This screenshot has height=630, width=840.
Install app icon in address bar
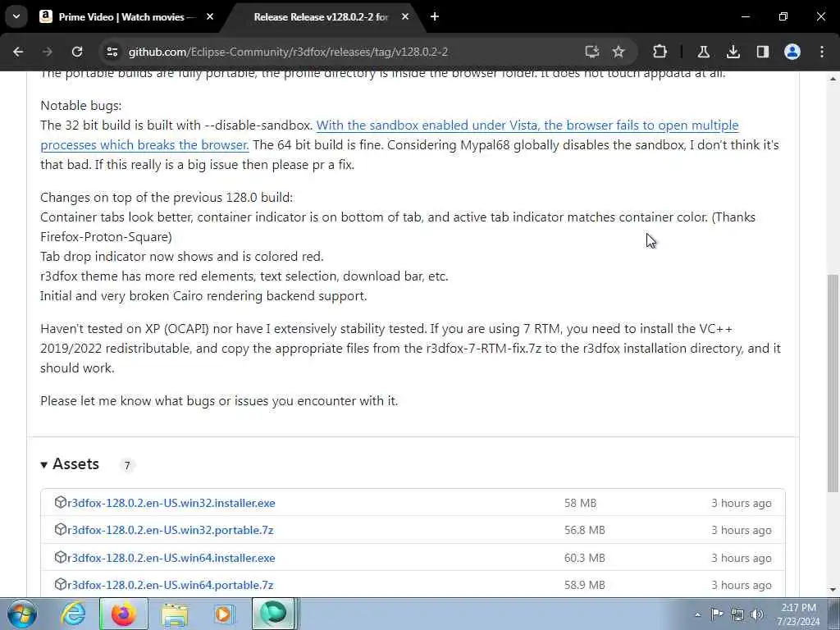592,52
